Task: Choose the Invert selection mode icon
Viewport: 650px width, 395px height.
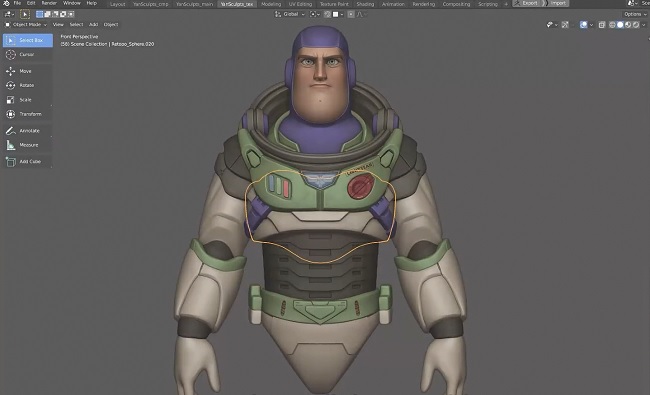Action: click(x=63, y=14)
